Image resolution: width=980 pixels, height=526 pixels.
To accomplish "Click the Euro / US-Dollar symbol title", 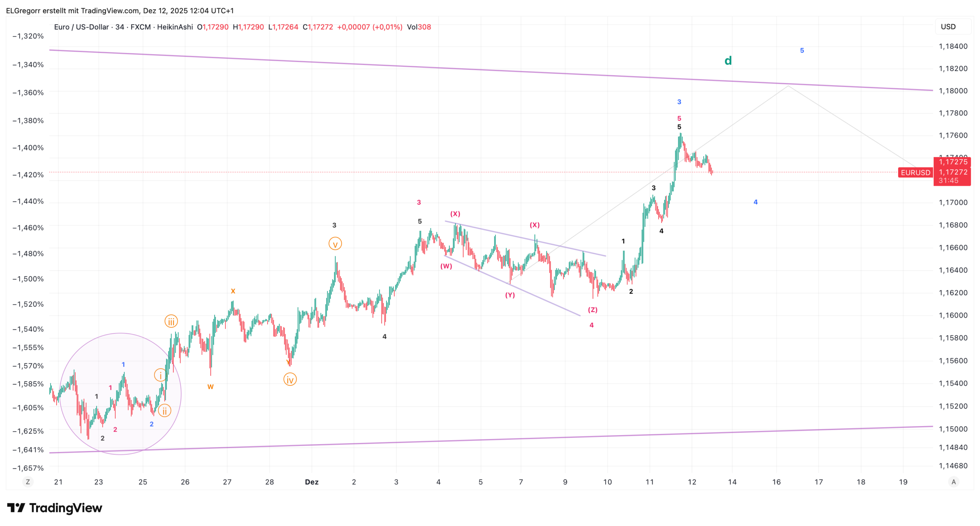I will click(x=82, y=27).
